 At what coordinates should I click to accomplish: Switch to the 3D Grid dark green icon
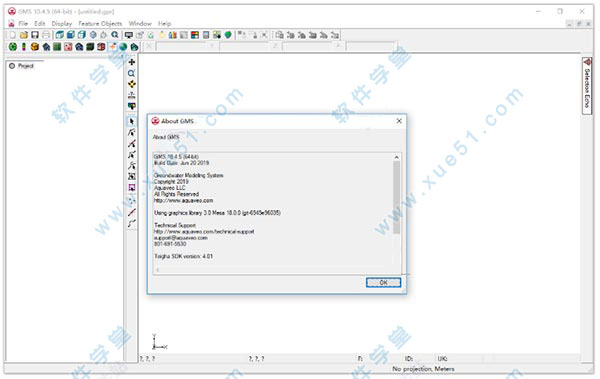(90, 47)
